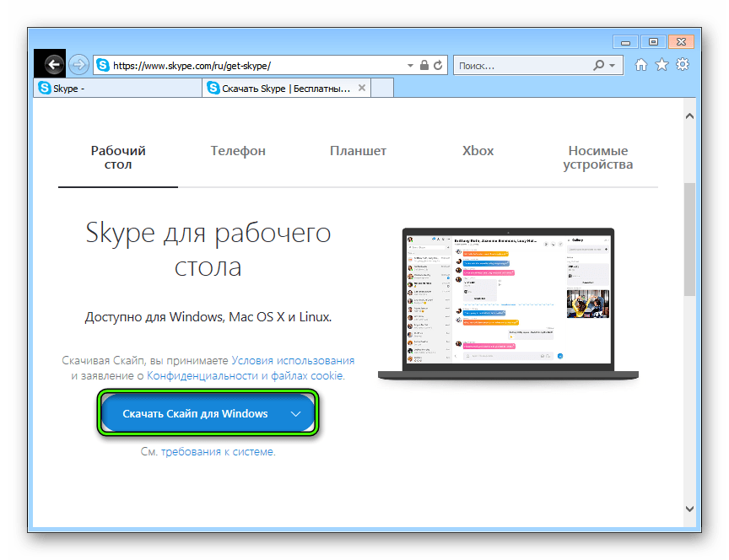
Task: Open the Home page icon
Action: pos(641,65)
